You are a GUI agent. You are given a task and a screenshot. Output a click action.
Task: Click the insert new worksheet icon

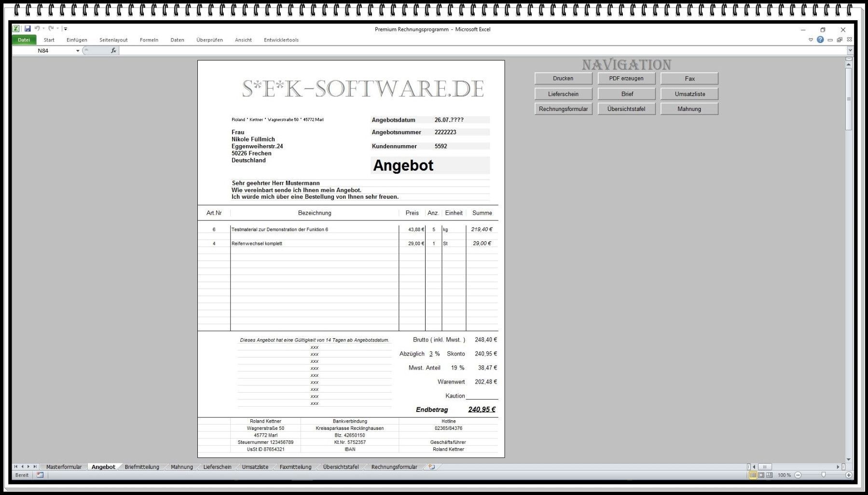pos(432,467)
